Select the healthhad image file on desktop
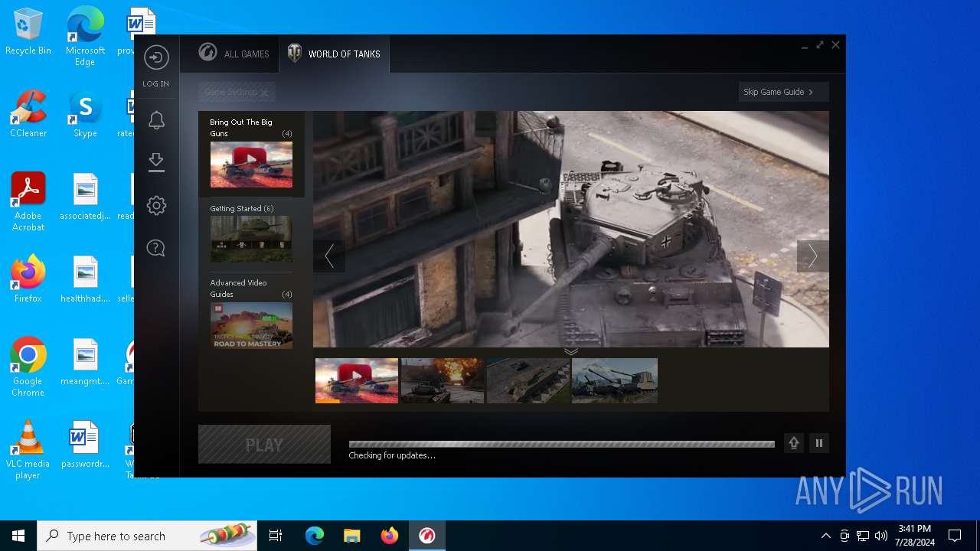Viewport: 980px width, 551px height. (x=85, y=279)
